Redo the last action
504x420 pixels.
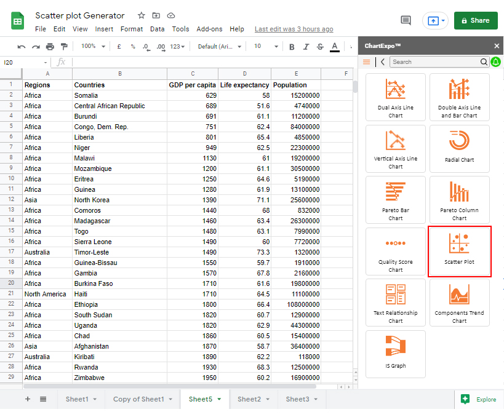[x=36, y=47]
